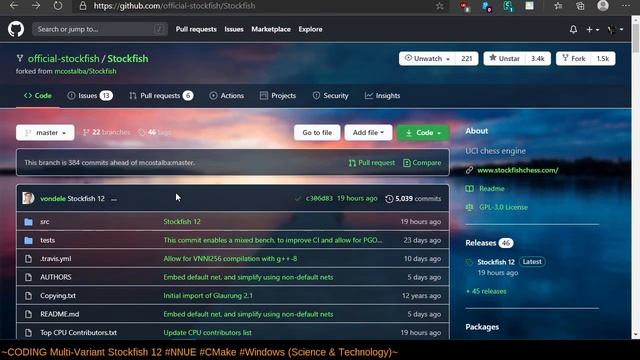
Task: Open the master branch selector
Action: pyautogui.click(x=45, y=133)
